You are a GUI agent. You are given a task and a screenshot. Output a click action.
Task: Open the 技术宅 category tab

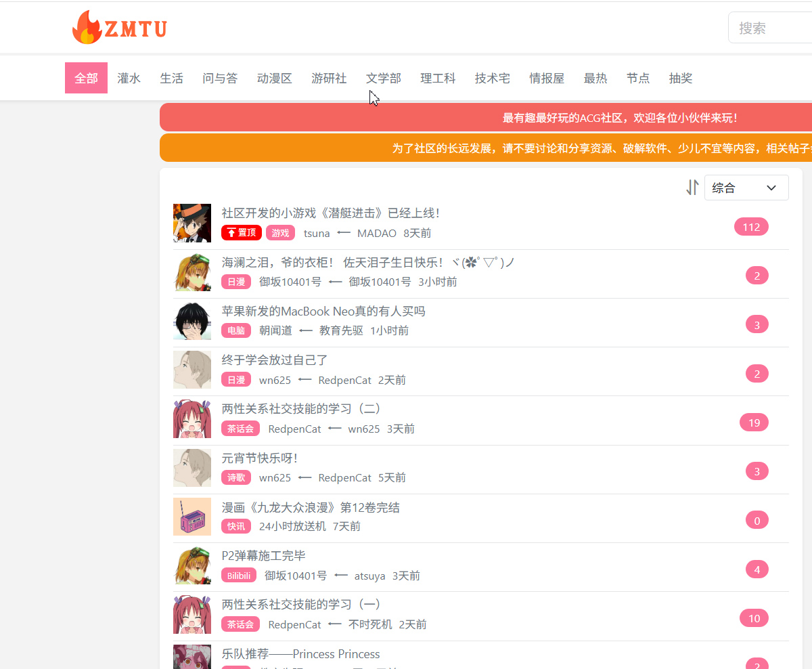492,78
